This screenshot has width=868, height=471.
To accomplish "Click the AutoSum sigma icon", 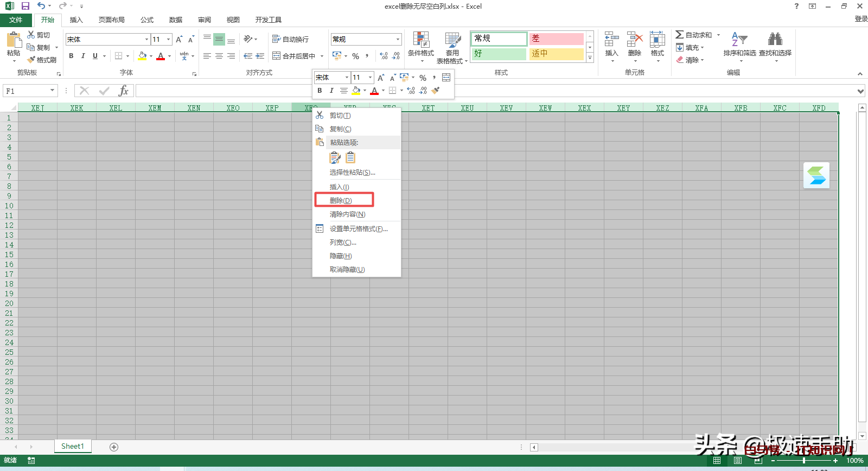I will (x=679, y=35).
